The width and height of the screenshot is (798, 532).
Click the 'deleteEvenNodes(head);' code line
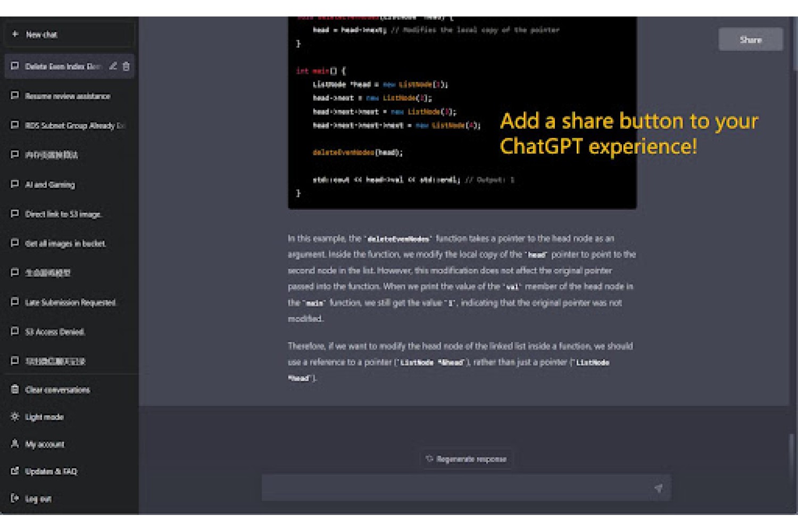358,153
